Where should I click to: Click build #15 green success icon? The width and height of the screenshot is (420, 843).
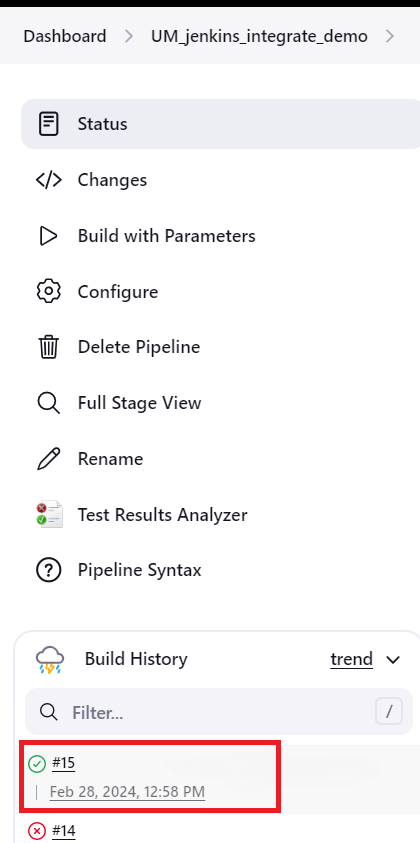[37, 763]
